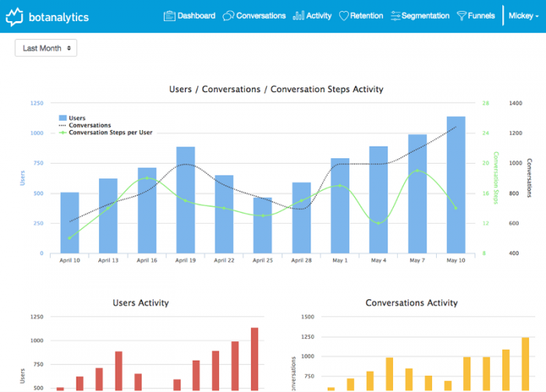This screenshot has height=392, width=546.
Task: Click the April 22 axis label
Action: 224,260
